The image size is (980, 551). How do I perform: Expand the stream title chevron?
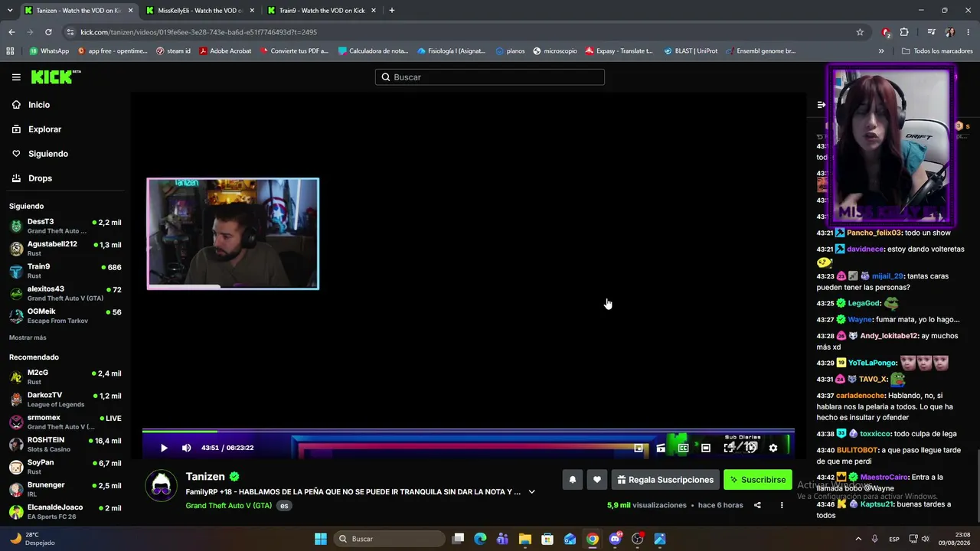pos(531,492)
